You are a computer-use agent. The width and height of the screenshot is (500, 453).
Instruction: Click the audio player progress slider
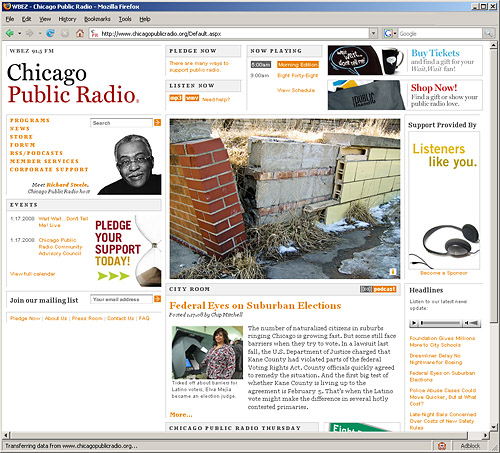[x=440, y=323]
